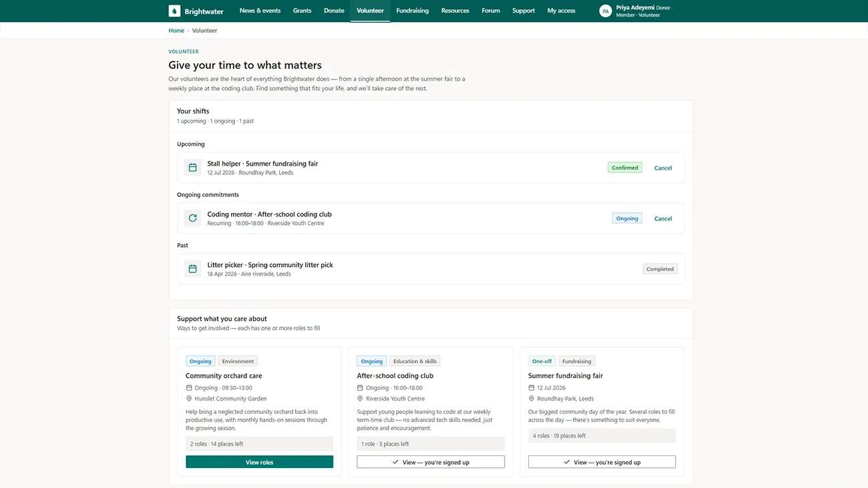Click '18 Apr 2026 · Aire riverside, Leeds' text
Image resolution: width=868 pixels, height=488 pixels.
point(249,274)
